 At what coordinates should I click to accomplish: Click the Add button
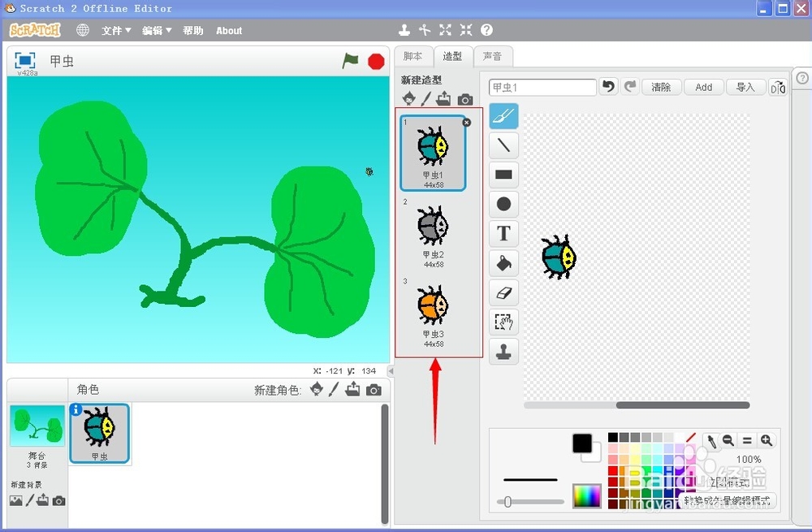pyautogui.click(x=703, y=87)
